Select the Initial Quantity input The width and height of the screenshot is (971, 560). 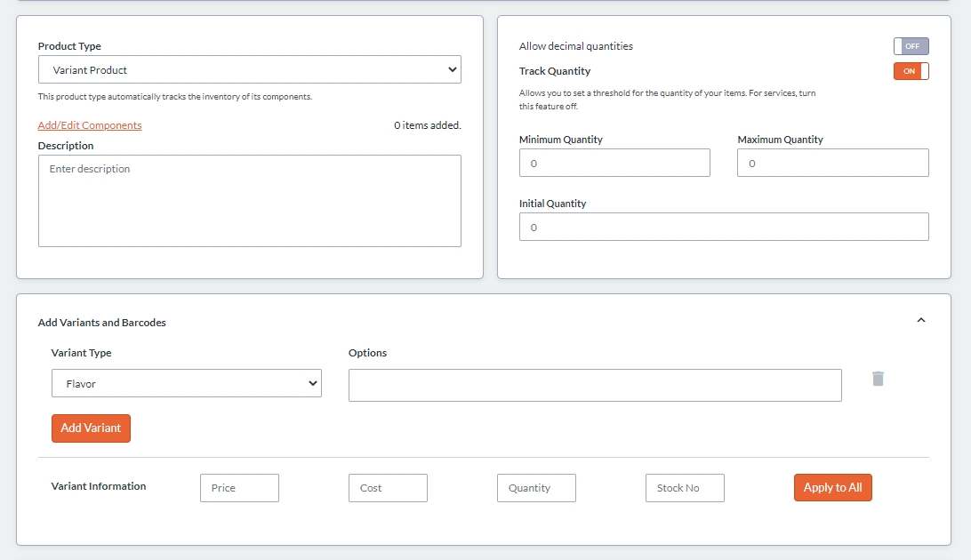point(723,228)
